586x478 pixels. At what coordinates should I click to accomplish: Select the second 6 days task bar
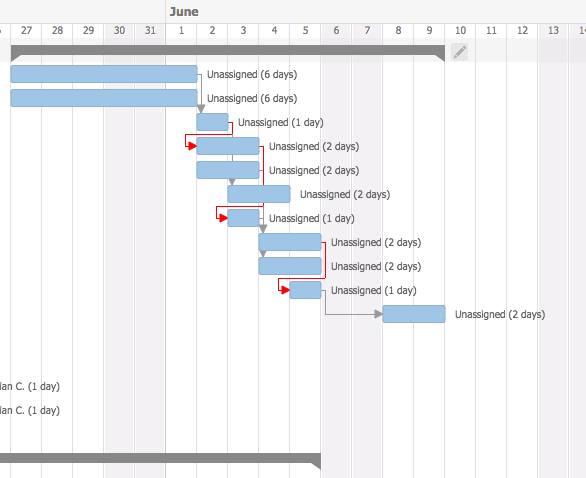click(x=104, y=98)
